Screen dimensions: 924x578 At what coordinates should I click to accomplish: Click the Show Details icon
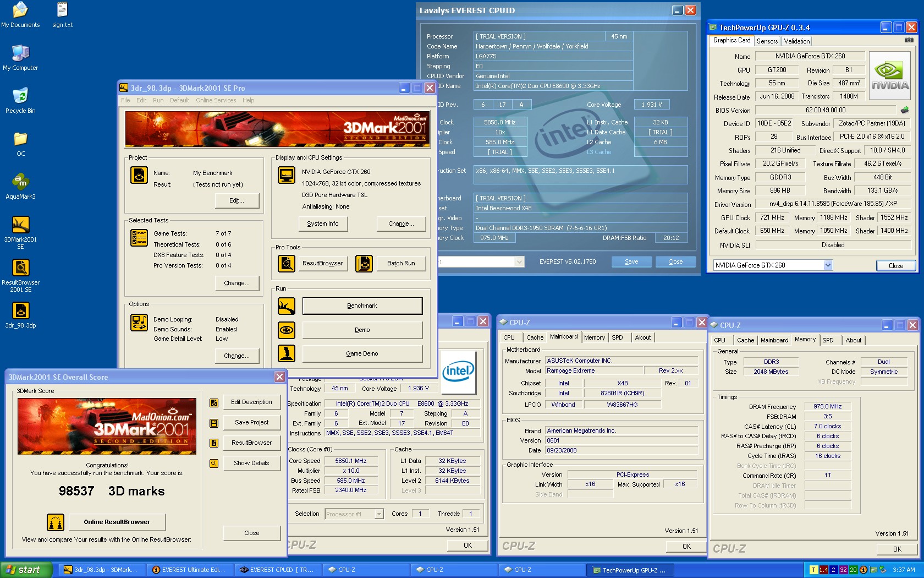click(x=214, y=464)
